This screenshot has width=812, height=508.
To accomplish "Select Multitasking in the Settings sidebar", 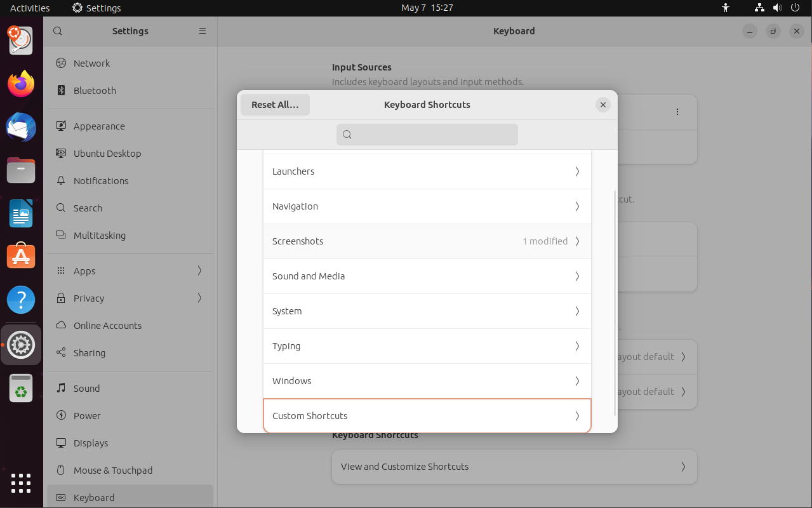I will [130, 236].
